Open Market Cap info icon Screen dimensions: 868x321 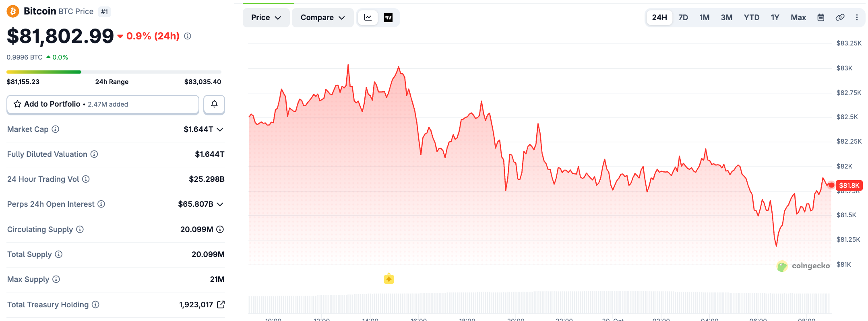(x=56, y=129)
